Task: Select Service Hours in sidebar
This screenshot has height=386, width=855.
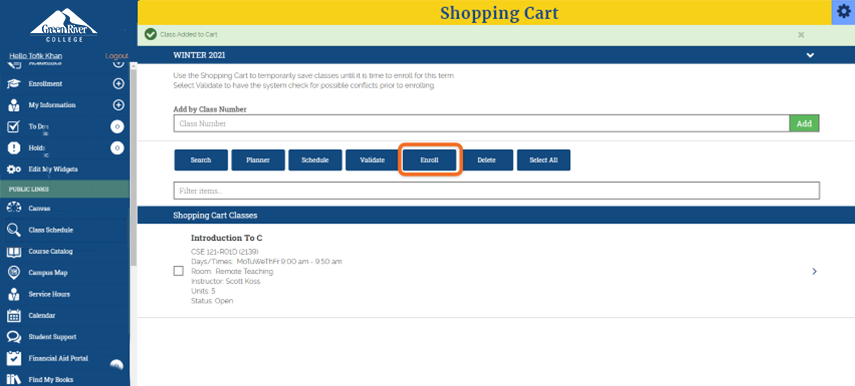Action: [x=49, y=294]
